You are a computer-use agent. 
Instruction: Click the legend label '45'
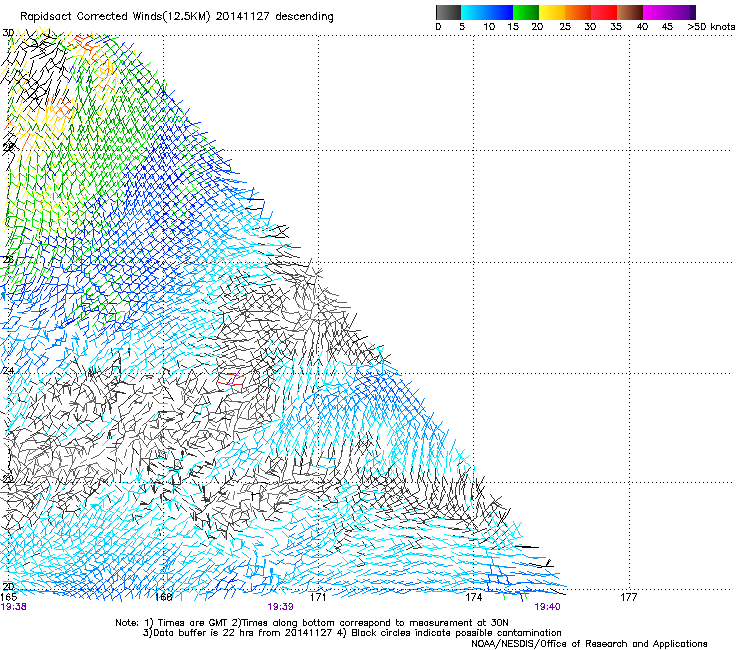(x=667, y=27)
